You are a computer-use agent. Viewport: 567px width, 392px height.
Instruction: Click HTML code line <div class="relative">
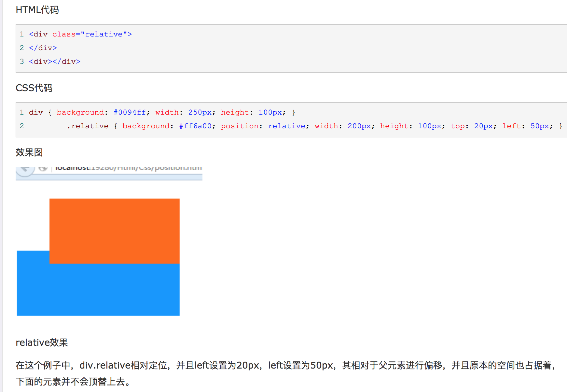80,34
